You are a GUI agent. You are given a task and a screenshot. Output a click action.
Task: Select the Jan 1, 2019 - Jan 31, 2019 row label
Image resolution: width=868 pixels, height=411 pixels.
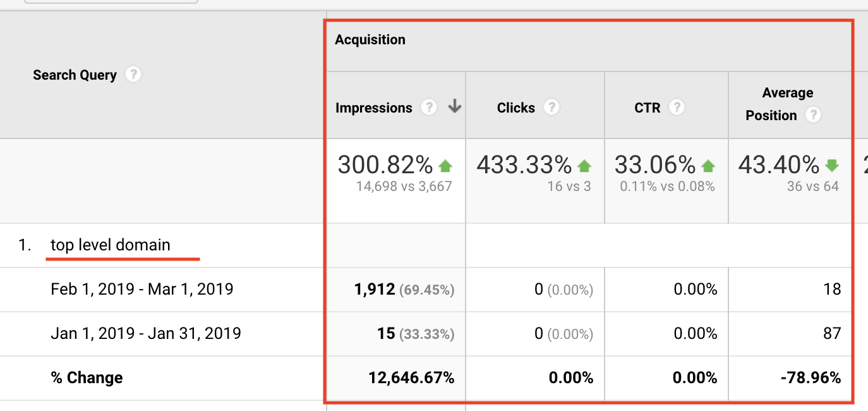point(146,333)
